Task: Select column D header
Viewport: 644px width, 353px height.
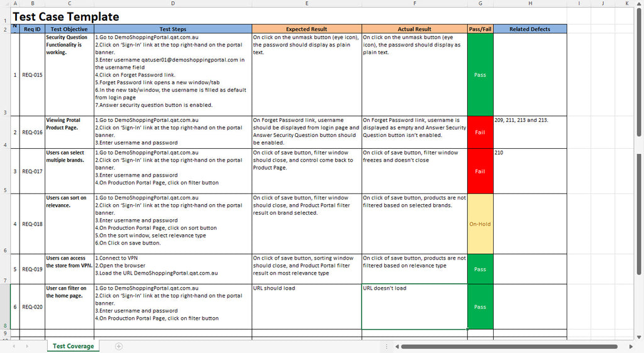Action: (172, 4)
